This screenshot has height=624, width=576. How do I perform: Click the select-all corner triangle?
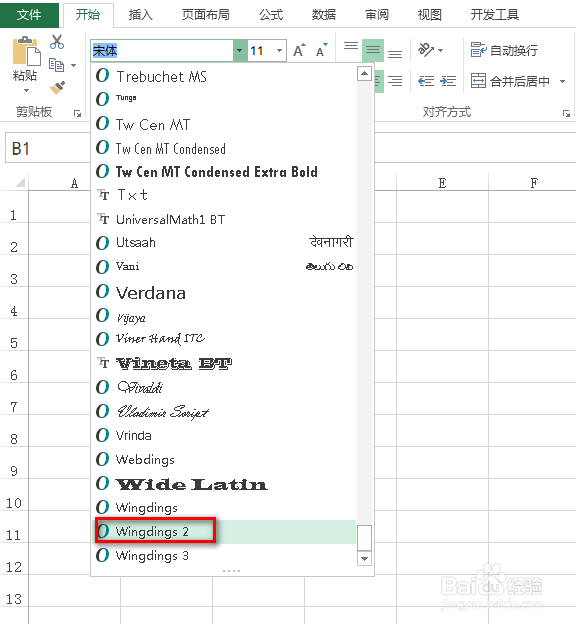(20, 183)
